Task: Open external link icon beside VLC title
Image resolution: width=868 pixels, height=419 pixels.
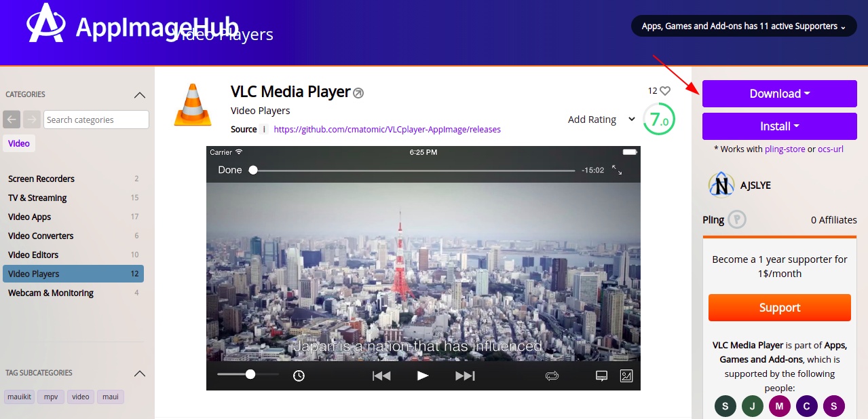Action: pyautogui.click(x=358, y=93)
